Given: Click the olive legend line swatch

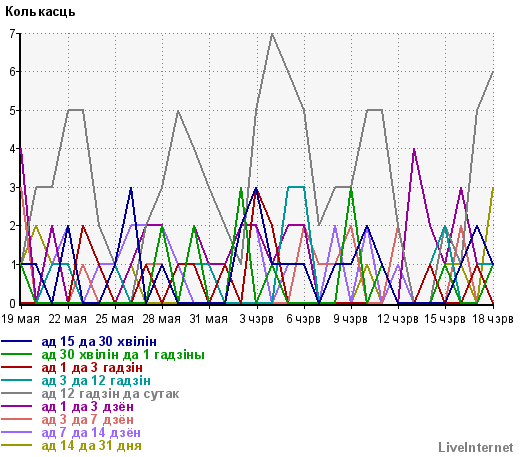Looking at the screenshot, I should 17,445.
